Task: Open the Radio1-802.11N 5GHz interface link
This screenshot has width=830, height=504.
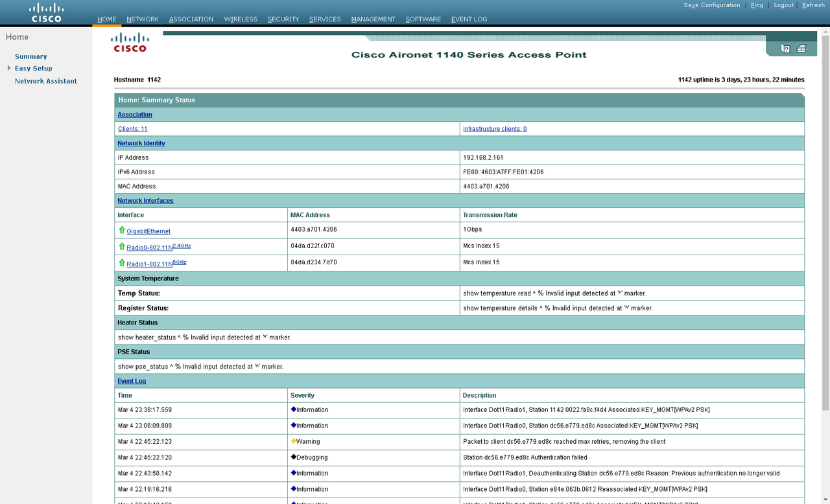Action: coord(157,263)
